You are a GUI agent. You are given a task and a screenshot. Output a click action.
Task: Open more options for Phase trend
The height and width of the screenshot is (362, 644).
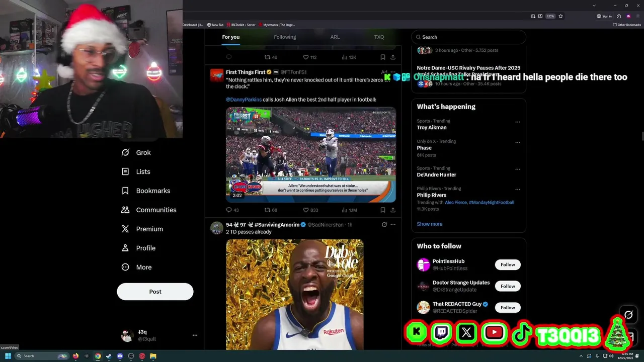click(x=517, y=142)
